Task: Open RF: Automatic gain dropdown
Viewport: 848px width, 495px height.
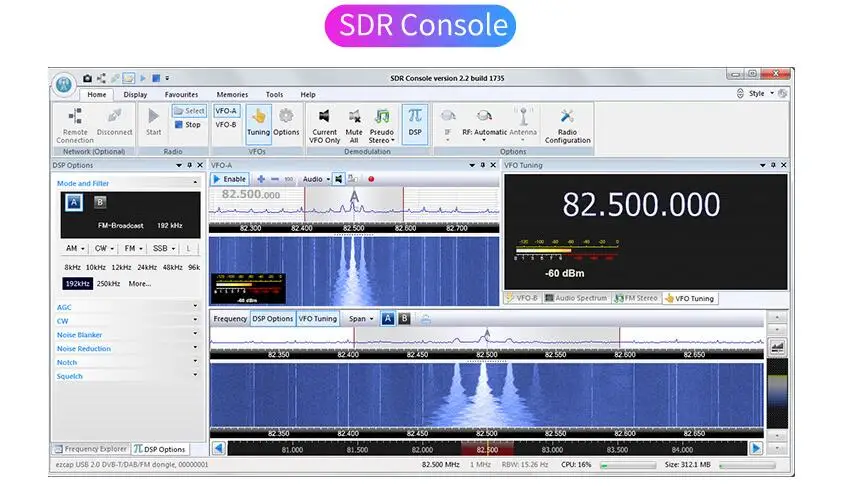Action: tap(484, 124)
